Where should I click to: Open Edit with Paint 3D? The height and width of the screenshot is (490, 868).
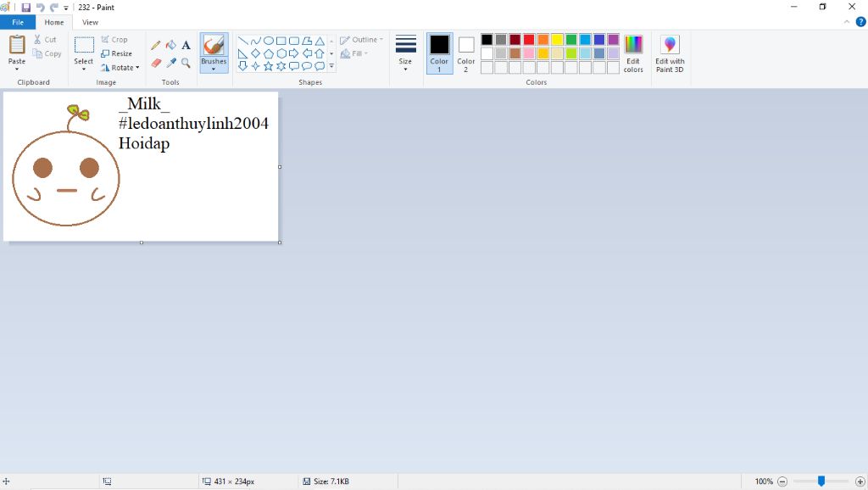click(x=670, y=53)
